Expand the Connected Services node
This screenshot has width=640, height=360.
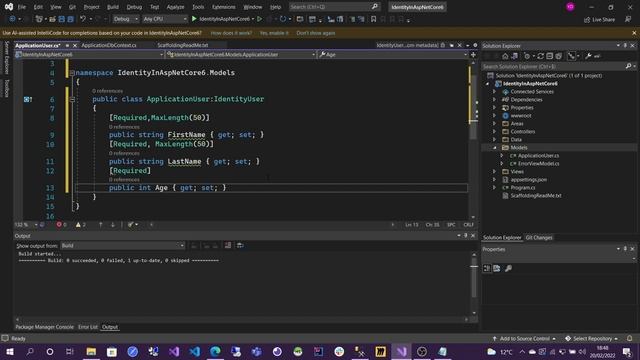(494, 91)
